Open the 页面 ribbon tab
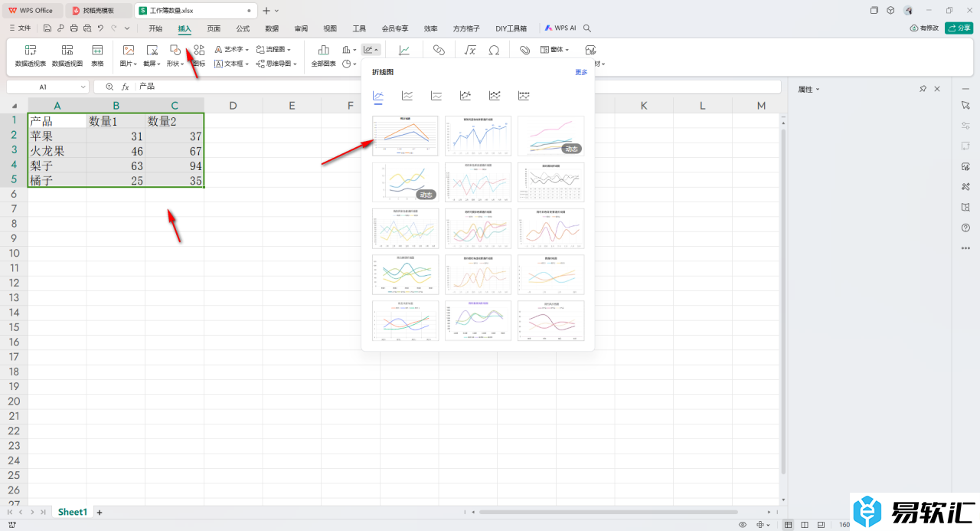The width and height of the screenshot is (980, 531). coord(214,28)
